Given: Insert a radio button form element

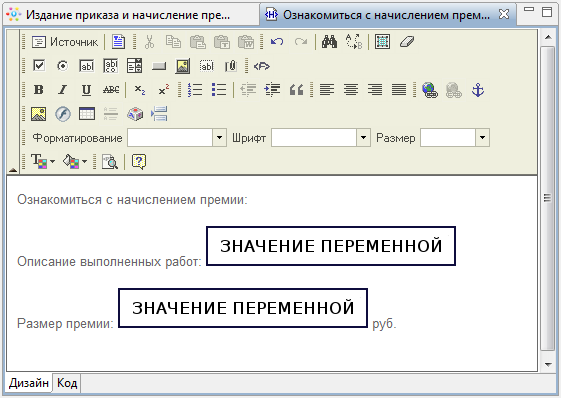Looking at the screenshot, I should point(63,66).
